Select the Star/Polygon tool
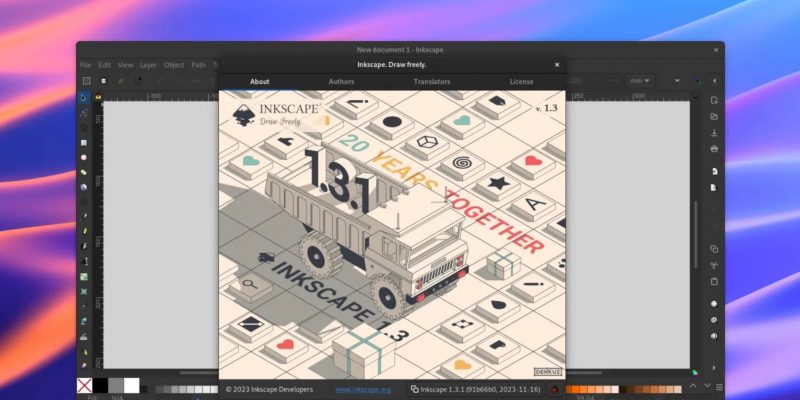The image size is (800, 400). (x=84, y=172)
